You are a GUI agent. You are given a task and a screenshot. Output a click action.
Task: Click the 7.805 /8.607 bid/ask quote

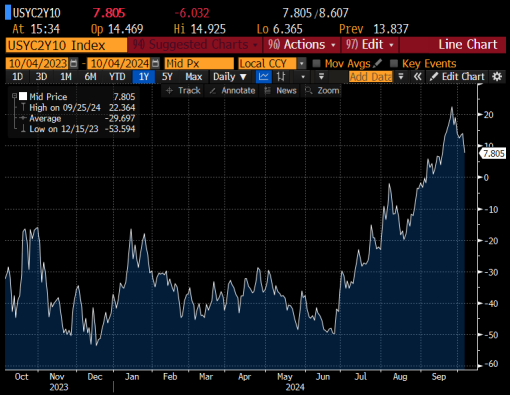[315, 13]
